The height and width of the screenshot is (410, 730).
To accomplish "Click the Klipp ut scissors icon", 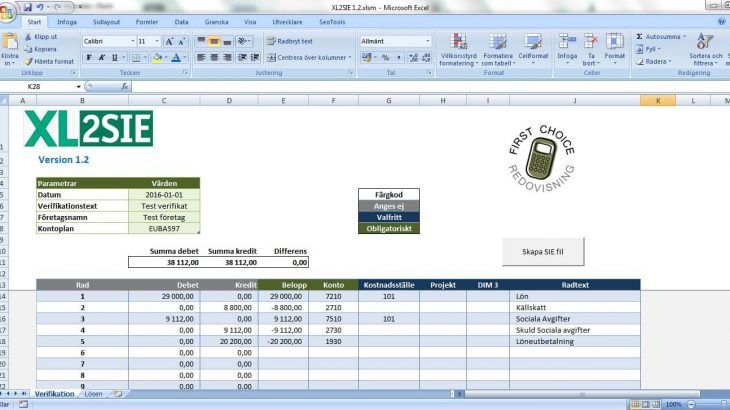I will tap(28, 37).
